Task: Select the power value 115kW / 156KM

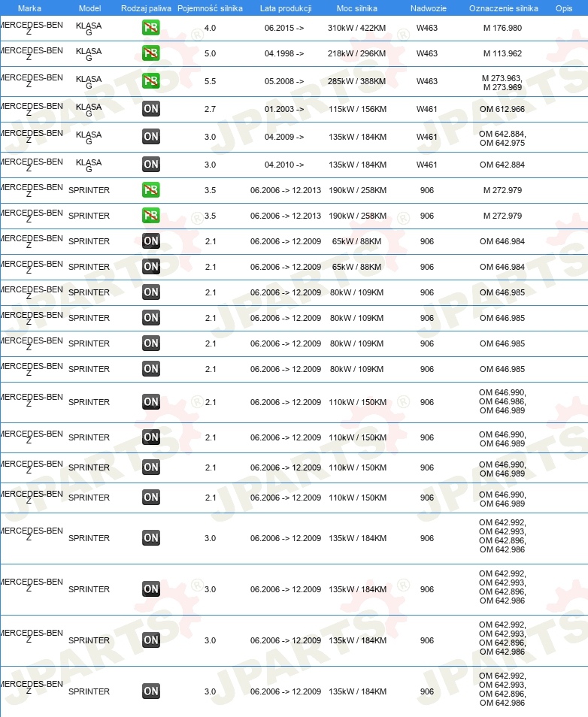Action: [357, 109]
